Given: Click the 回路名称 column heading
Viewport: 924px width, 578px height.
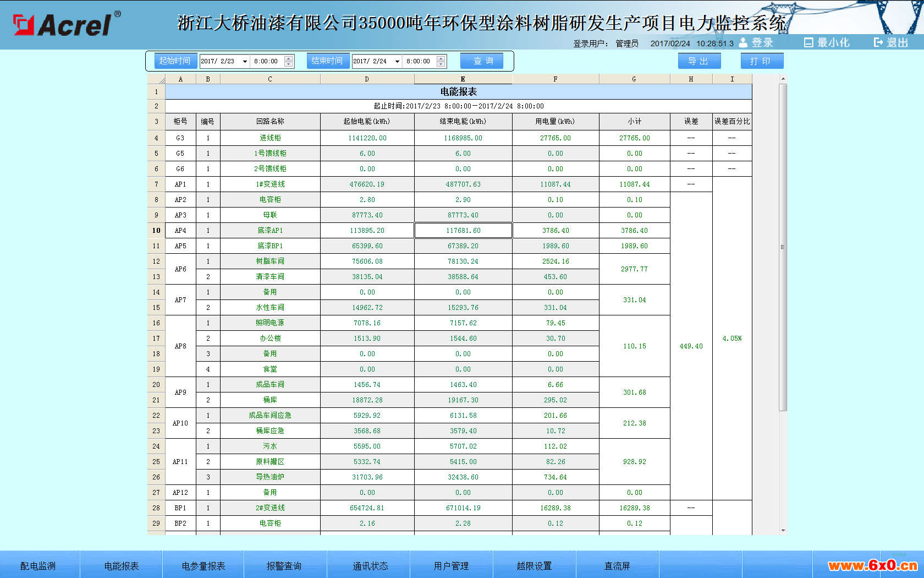Looking at the screenshot, I should [x=270, y=122].
